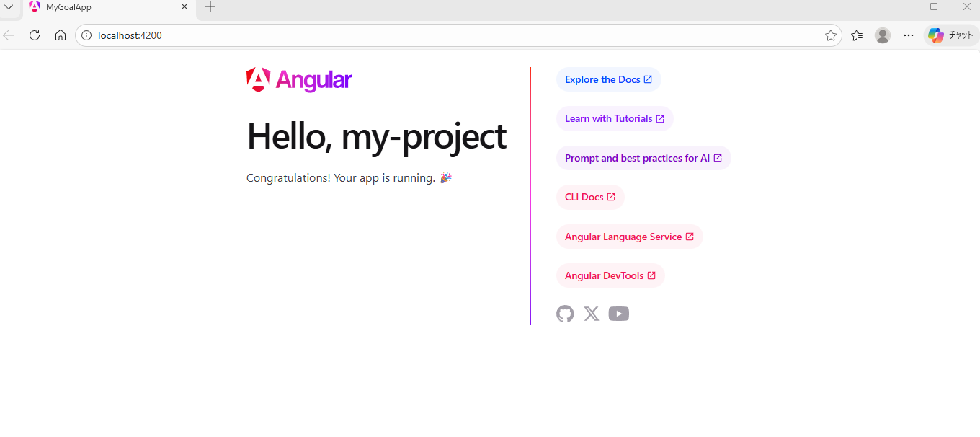Reload the page with the refresh icon

pyautogui.click(x=35, y=35)
